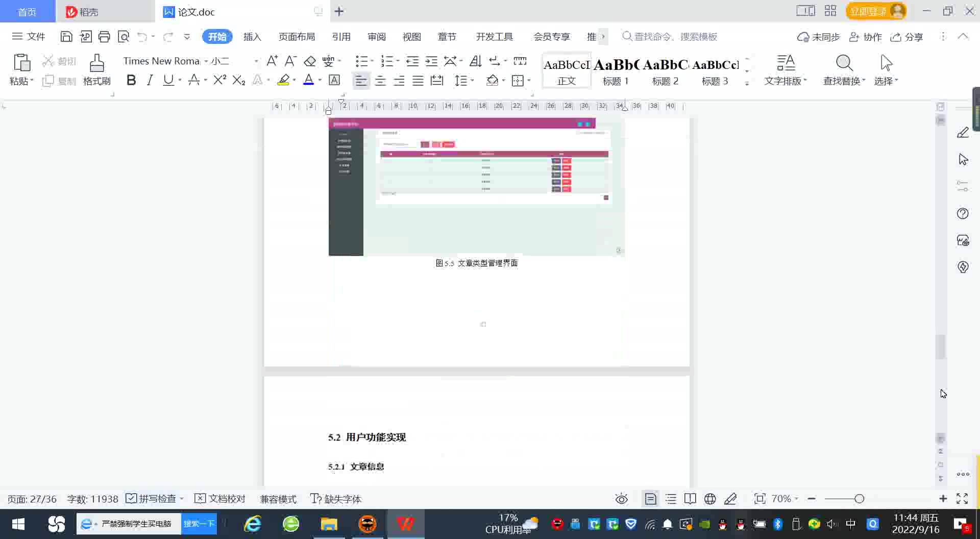Click the Save icon in quick access toolbar
Viewport: 980px width, 539px height.
(x=66, y=36)
